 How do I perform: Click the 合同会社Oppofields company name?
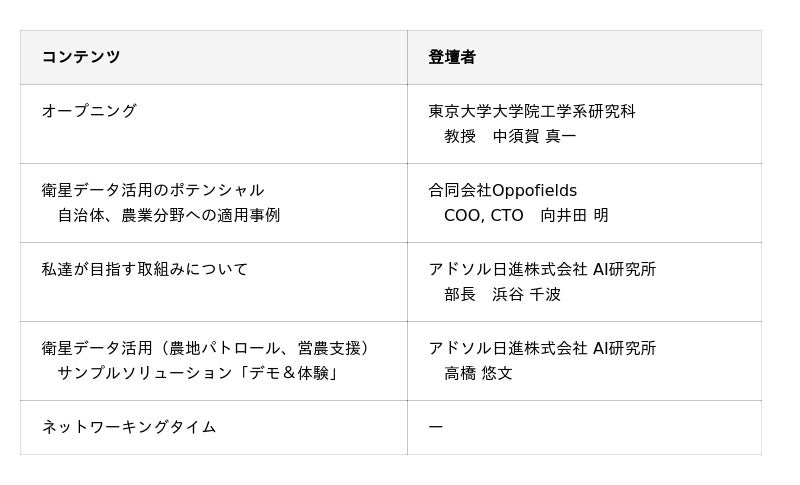point(503,190)
